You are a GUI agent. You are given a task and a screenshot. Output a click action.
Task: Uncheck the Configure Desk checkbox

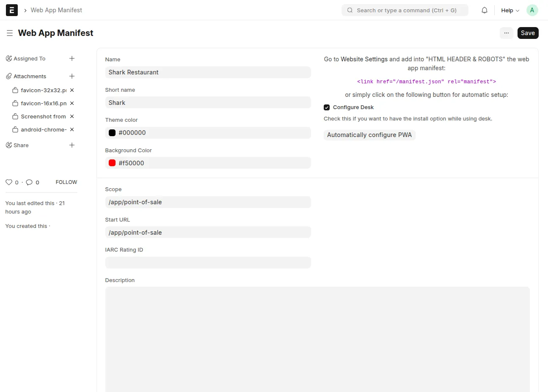click(x=327, y=107)
